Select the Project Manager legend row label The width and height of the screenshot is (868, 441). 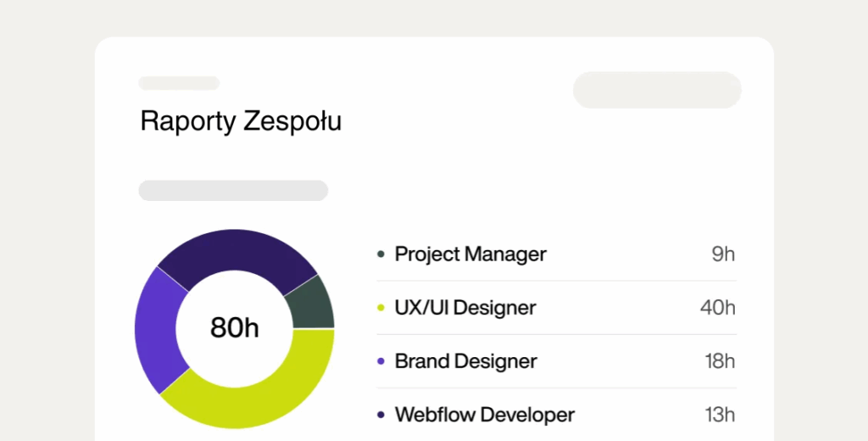pyautogui.click(x=470, y=254)
